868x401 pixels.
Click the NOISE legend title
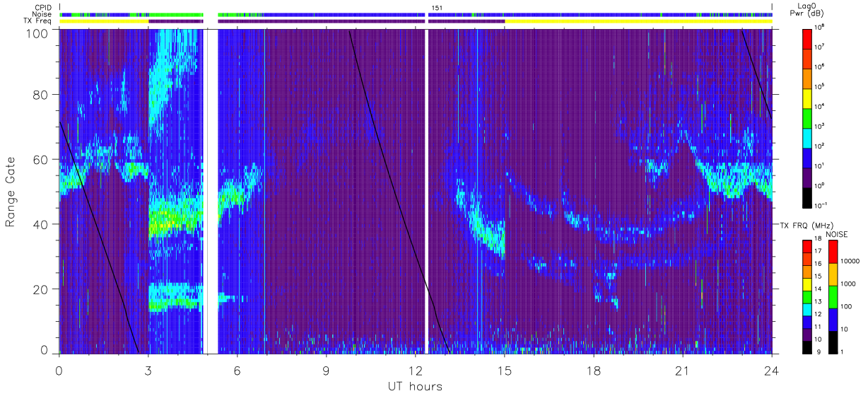[837, 234]
